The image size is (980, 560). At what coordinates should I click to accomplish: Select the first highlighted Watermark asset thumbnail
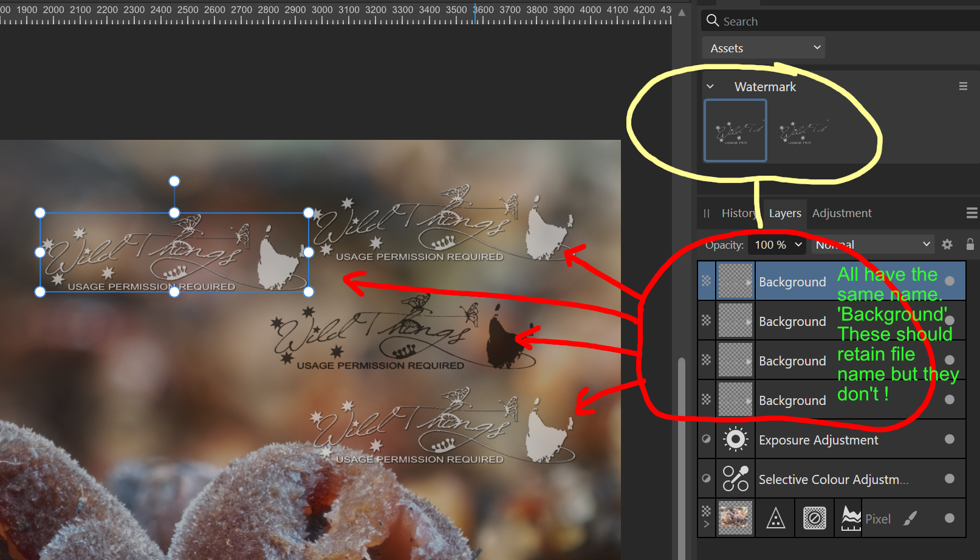pyautogui.click(x=735, y=131)
